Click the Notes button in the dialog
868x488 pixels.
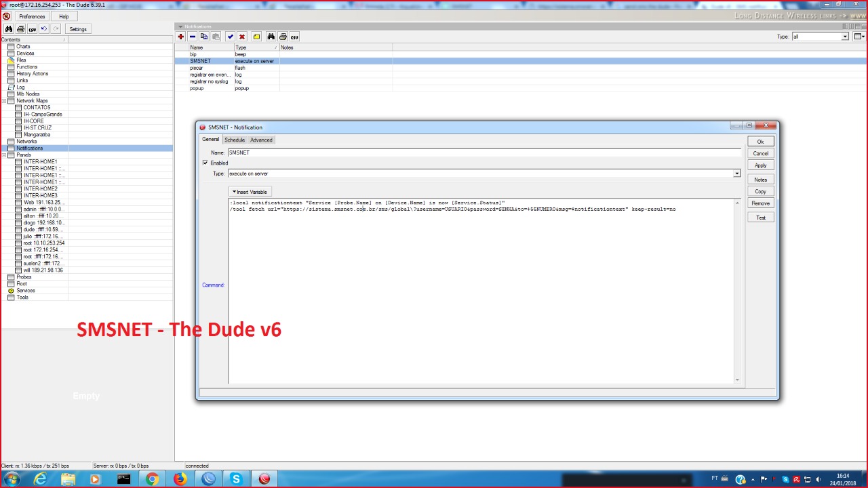[760, 180]
